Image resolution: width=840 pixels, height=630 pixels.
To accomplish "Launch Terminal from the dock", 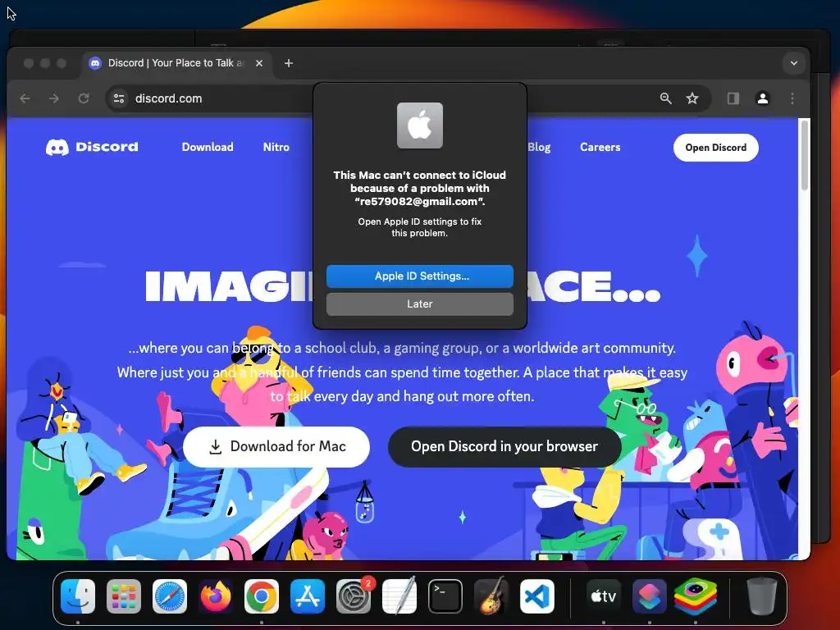I will click(445, 596).
